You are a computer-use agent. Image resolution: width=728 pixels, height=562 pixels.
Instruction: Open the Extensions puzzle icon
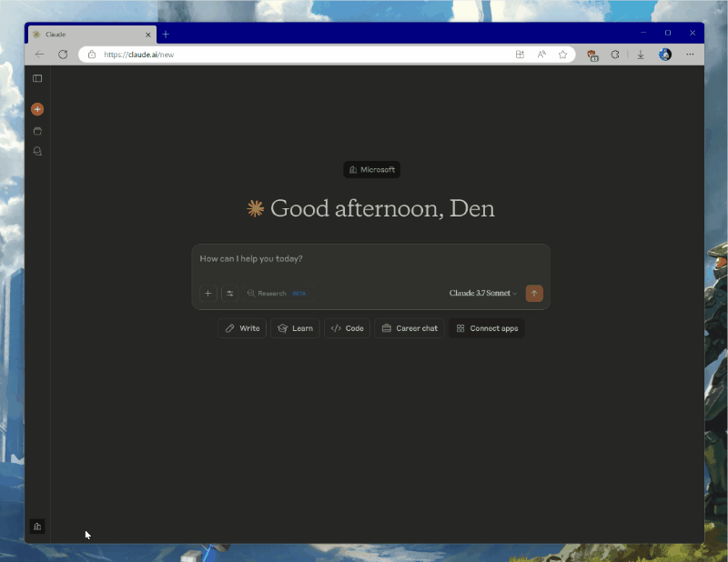615,55
